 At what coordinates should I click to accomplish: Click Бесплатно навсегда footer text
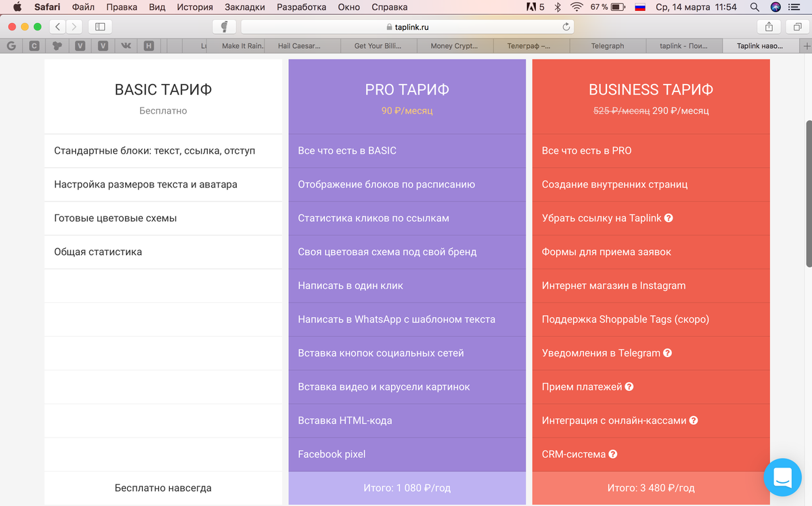pyautogui.click(x=163, y=488)
